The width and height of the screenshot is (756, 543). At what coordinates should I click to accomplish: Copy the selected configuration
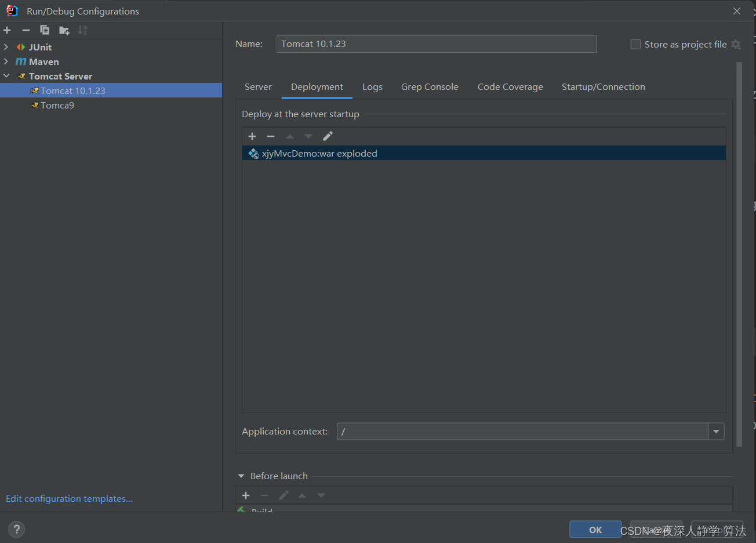45,30
